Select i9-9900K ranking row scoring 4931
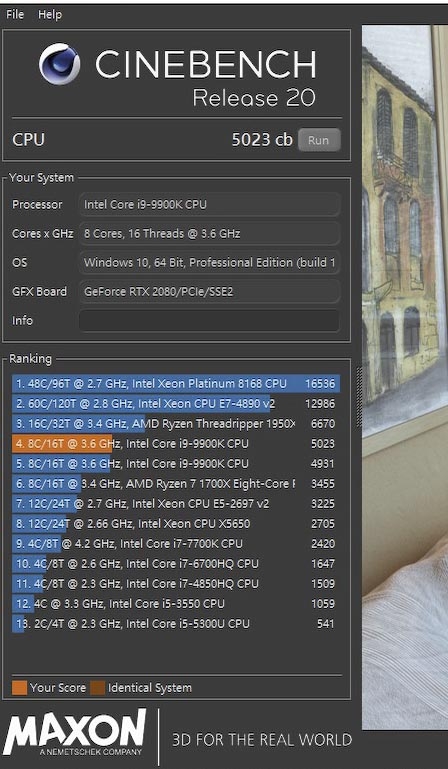The width and height of the screenshot is (448, 769). 176,463
